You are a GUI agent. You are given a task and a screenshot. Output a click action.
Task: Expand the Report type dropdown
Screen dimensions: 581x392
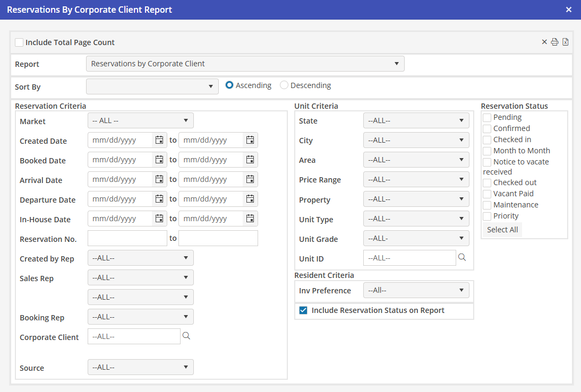click(245, 64)
